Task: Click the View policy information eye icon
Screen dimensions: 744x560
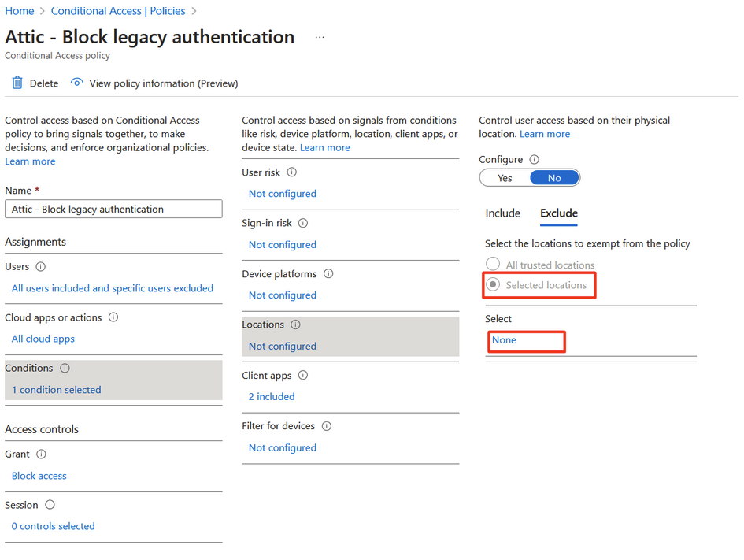Action: [76, 83]
